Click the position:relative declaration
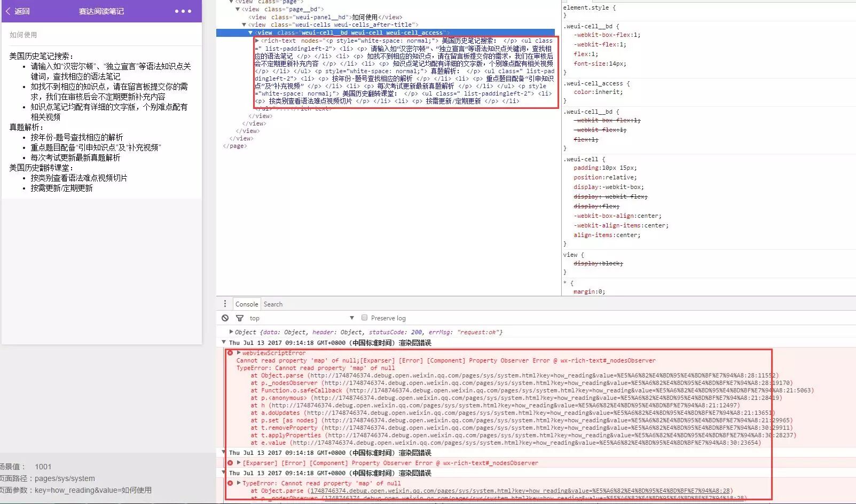This screenshot has width=856, height=504. 605,177
